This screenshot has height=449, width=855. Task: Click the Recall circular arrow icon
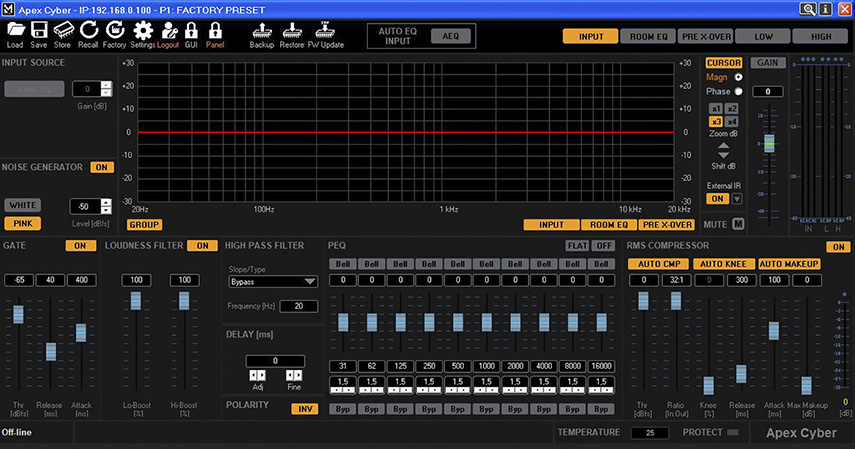tap(89, 30)
